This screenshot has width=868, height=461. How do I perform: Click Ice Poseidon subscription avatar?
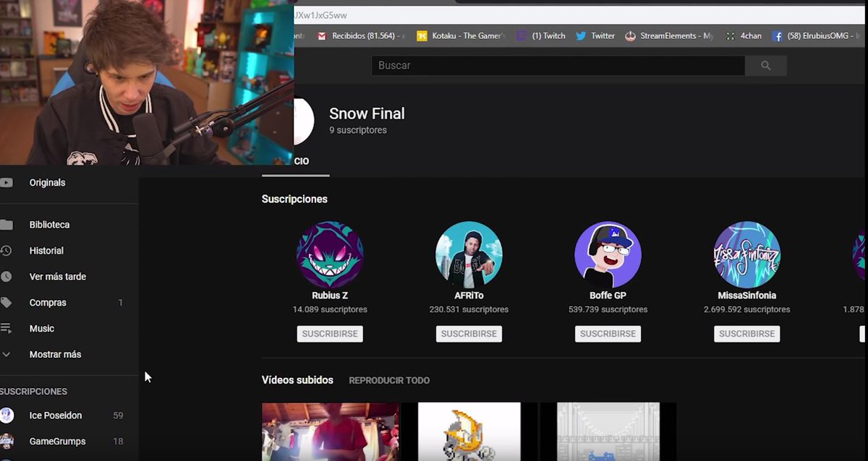tap(7, 415)
